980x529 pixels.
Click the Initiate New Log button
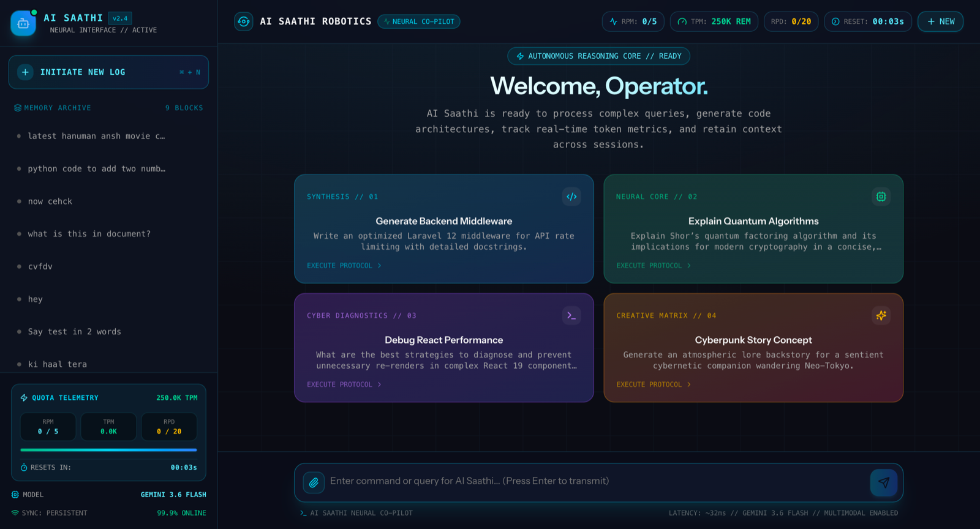[108, 72]
